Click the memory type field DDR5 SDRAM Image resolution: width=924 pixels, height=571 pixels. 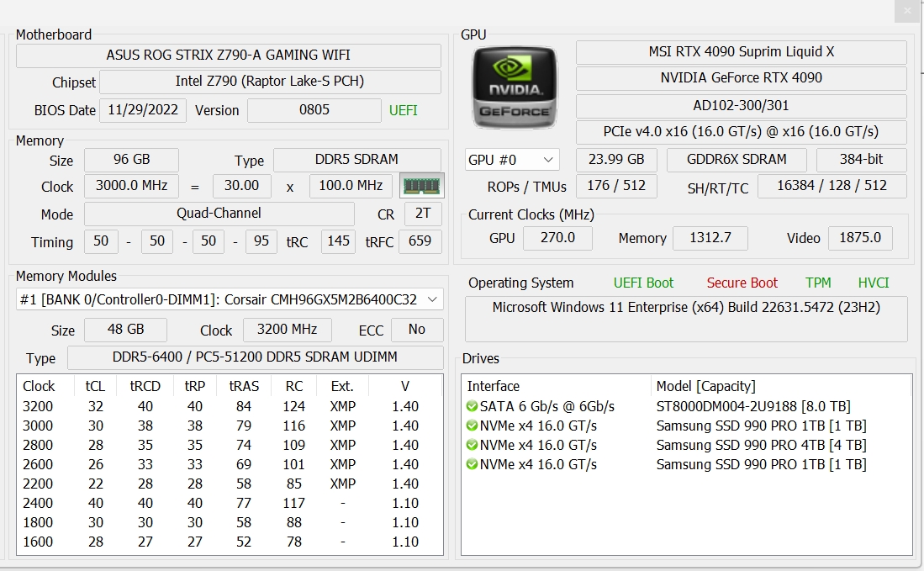pos(357,160)
